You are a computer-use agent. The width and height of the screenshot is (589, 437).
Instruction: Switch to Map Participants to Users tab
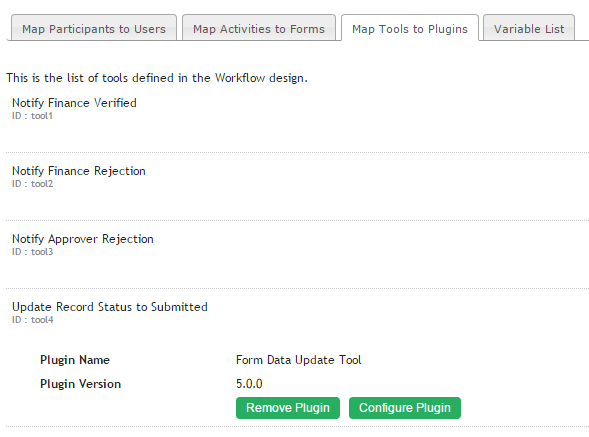click(94, 28)
